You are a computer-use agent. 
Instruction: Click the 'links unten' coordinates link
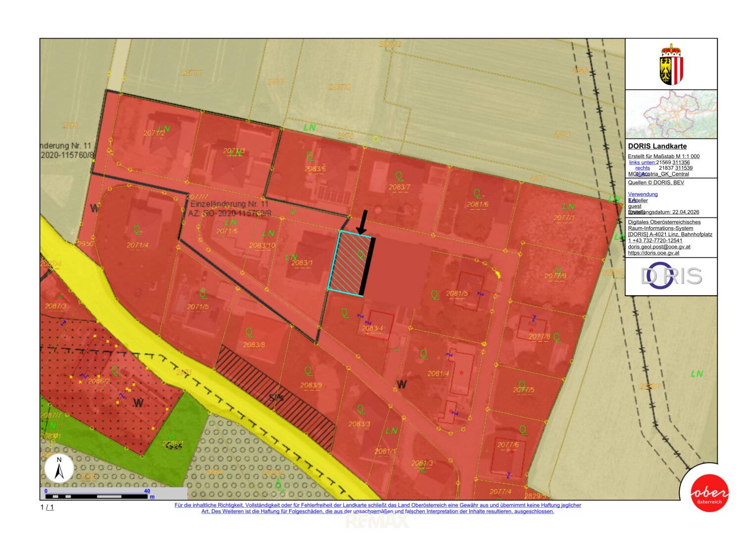coord(642,162)
